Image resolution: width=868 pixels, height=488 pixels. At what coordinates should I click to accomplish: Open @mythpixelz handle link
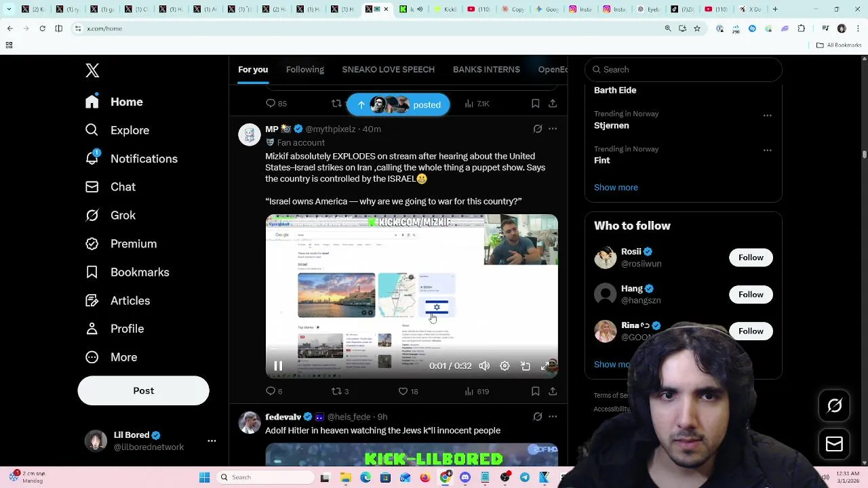[330, 129]
